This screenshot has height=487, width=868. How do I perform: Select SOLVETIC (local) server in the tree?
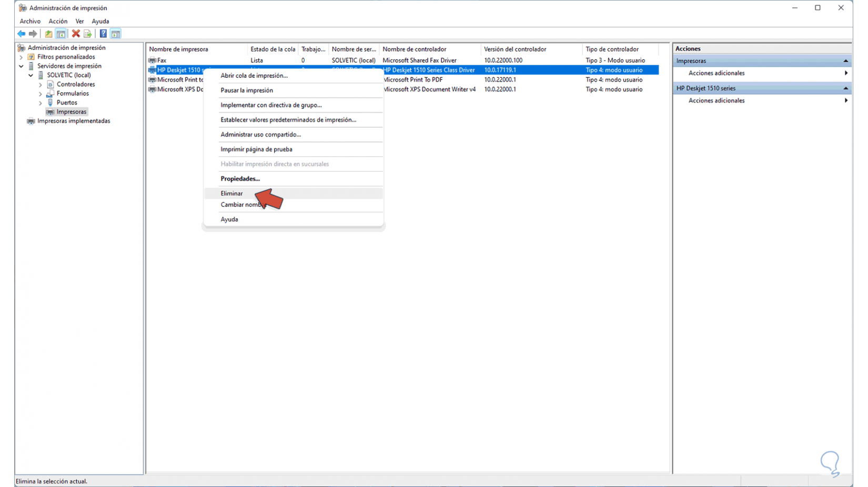point(69,75)
